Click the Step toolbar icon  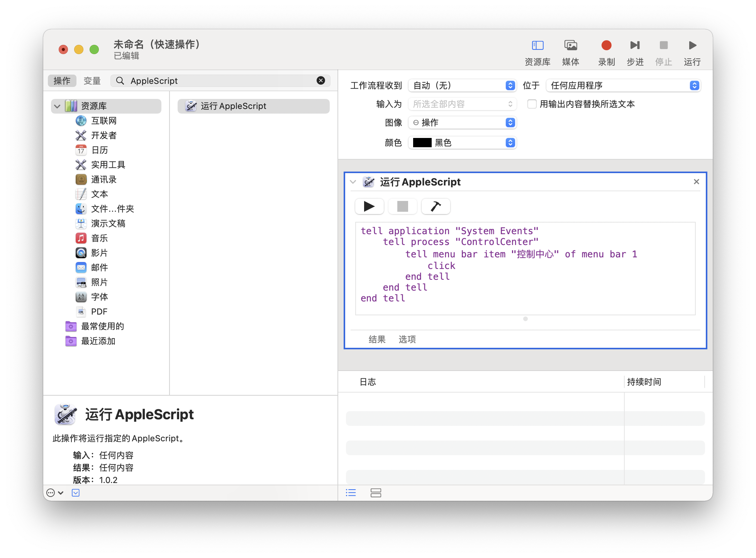(635, 46)
